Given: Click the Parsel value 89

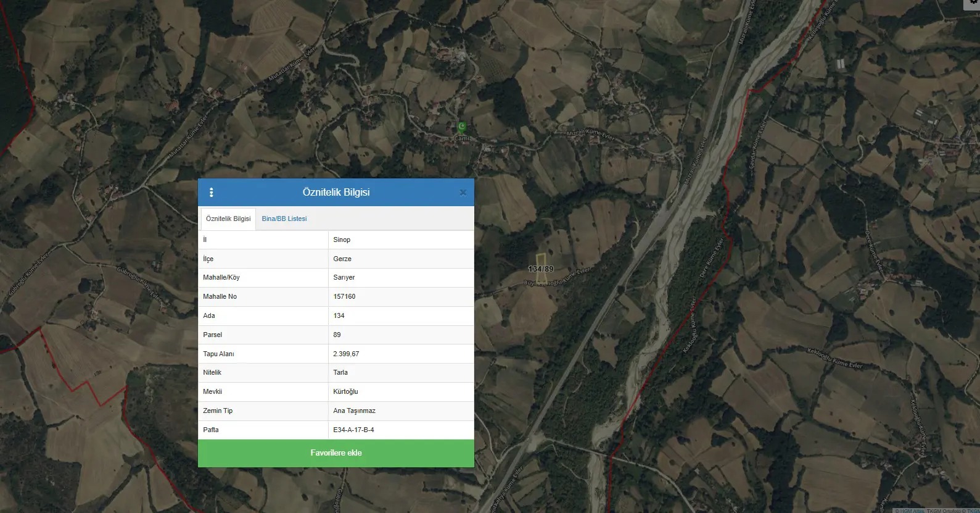Looking at the screenshot, I should tap(337, 335).
